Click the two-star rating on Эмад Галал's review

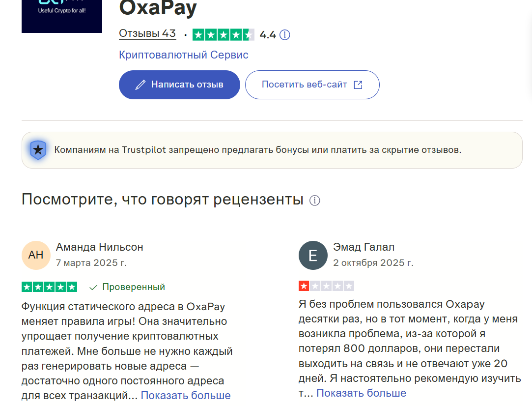click(x=326, y=286)
